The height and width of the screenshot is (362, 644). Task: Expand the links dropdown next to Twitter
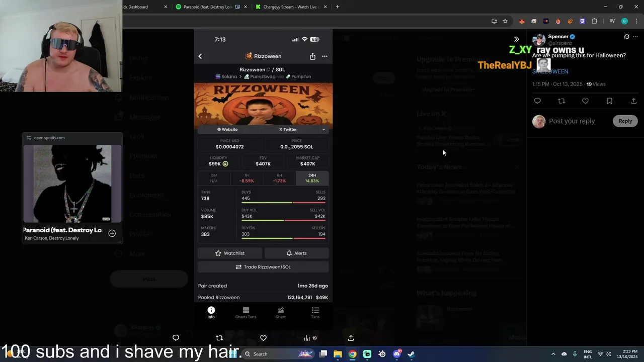[324, 129]
